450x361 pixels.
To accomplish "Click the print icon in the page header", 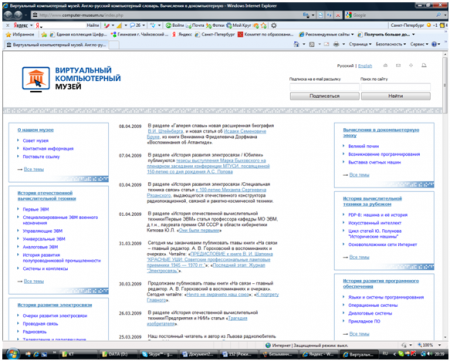I will [424, 65].
